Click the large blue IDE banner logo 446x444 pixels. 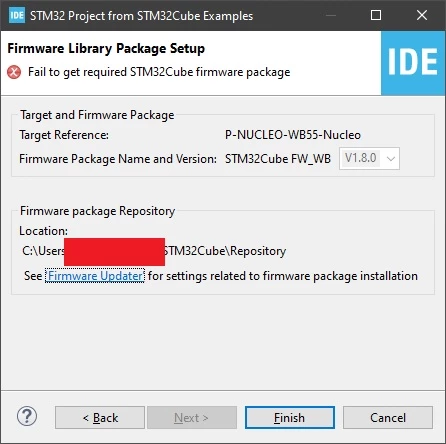(x=413, y=63)
